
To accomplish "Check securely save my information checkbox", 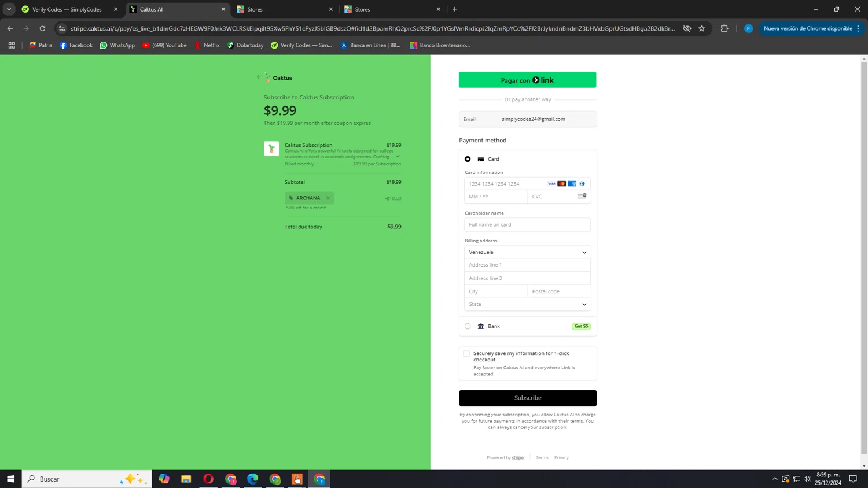I will [466, 353].
